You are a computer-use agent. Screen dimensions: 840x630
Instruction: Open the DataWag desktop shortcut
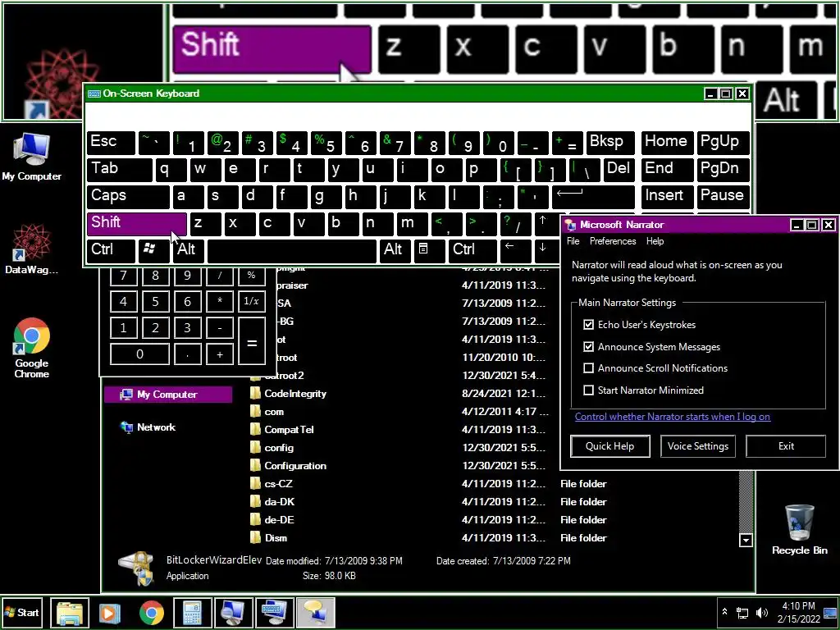point(31,249)
